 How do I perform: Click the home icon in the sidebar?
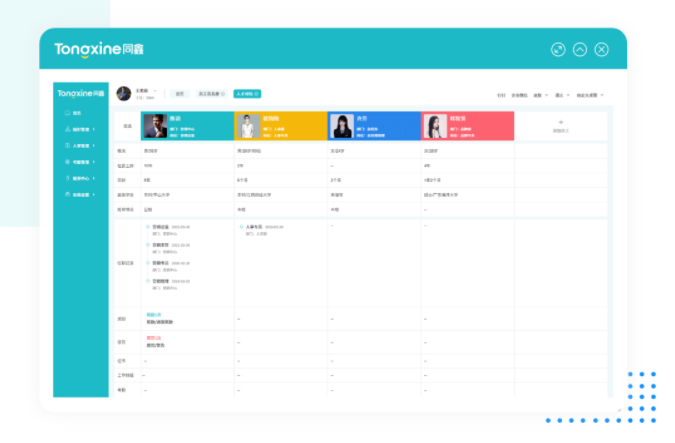(66, 113)
